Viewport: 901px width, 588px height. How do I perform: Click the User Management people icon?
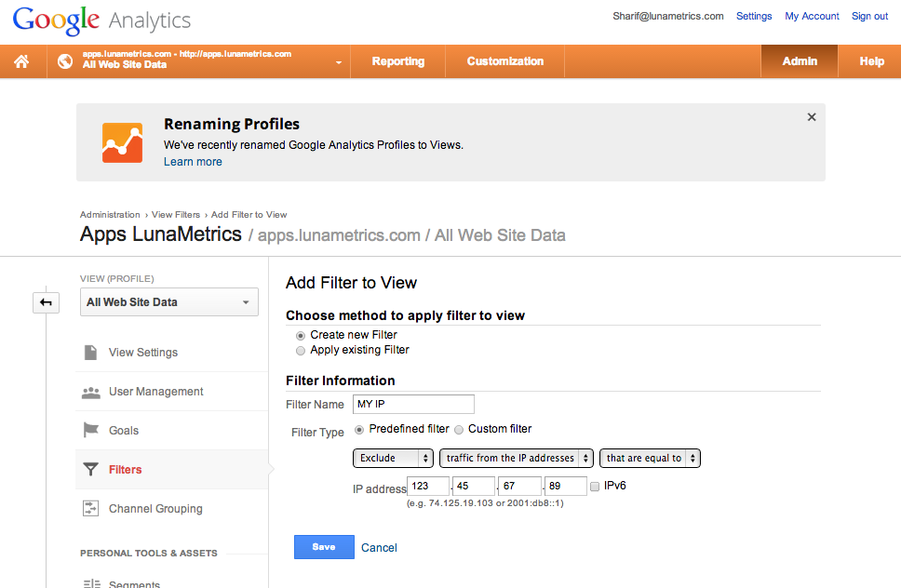91,393
